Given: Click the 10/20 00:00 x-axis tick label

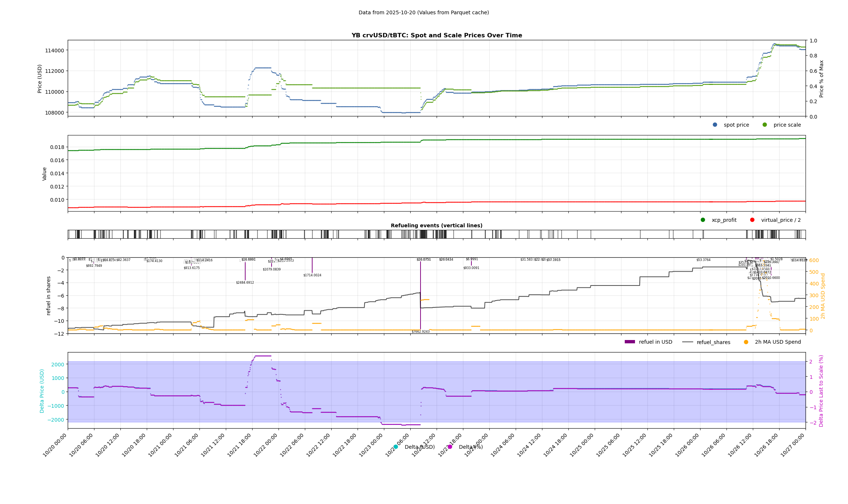Looking at the screenshot, I should (55, 445).
